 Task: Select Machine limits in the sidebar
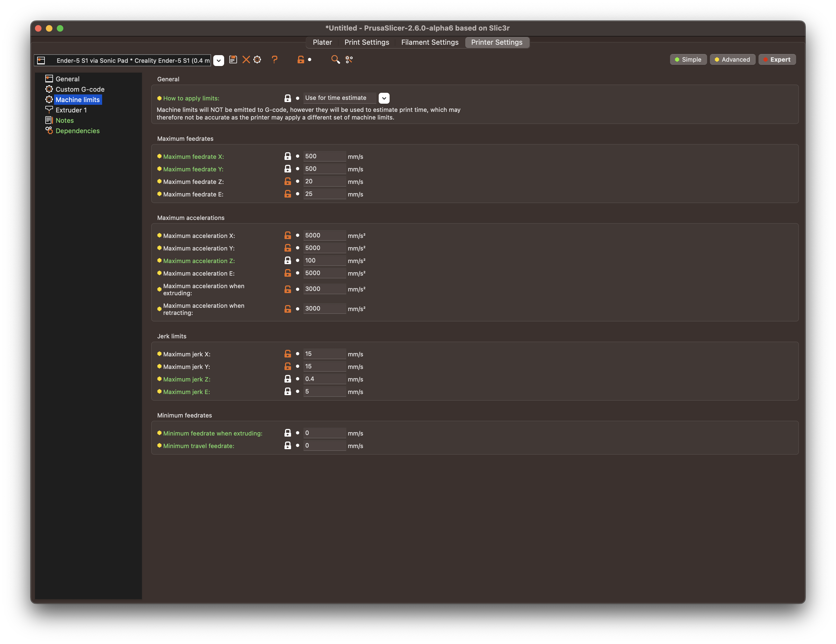coord(78,100)
